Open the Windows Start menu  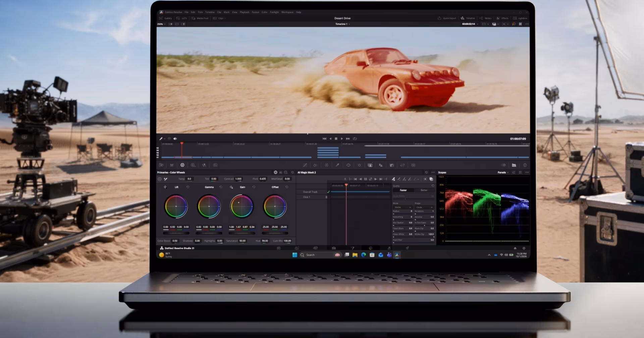[295, 255]
